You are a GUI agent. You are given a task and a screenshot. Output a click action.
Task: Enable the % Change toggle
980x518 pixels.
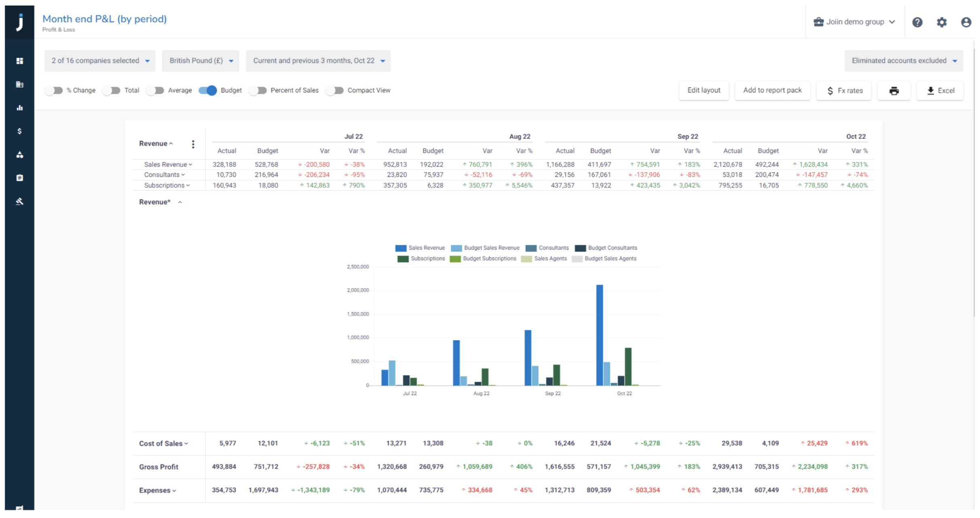coord(55,90)
